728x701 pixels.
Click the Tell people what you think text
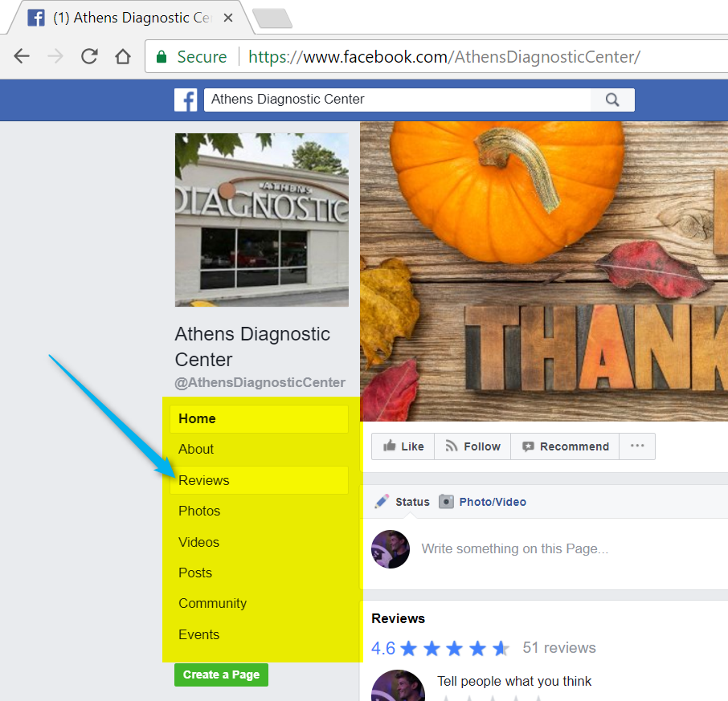(514, 681)
